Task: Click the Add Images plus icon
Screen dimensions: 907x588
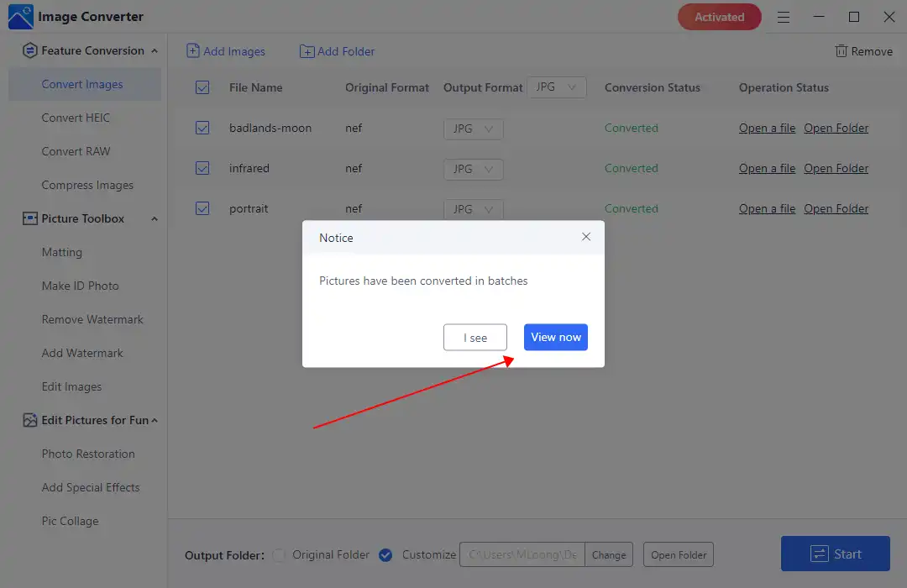Action: 193,51
